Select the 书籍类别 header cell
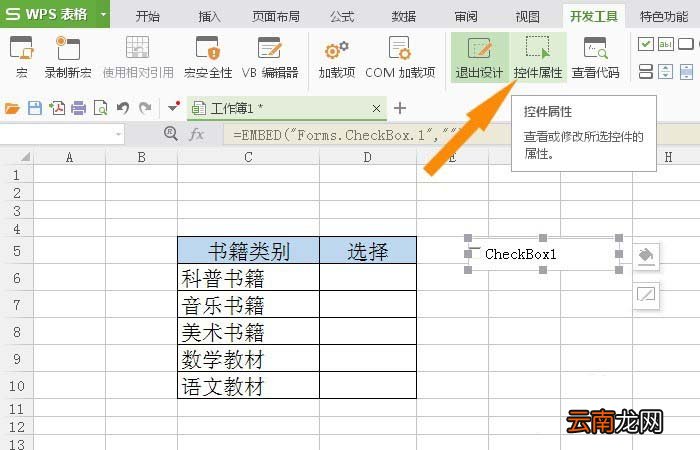Viewport: 700px width, 450px height. click(249, 250)
